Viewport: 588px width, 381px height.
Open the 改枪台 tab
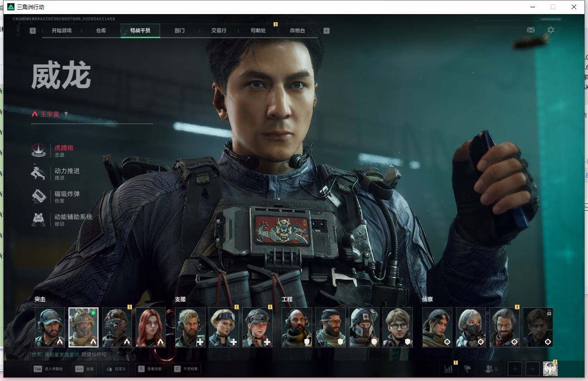coord(298,30)
